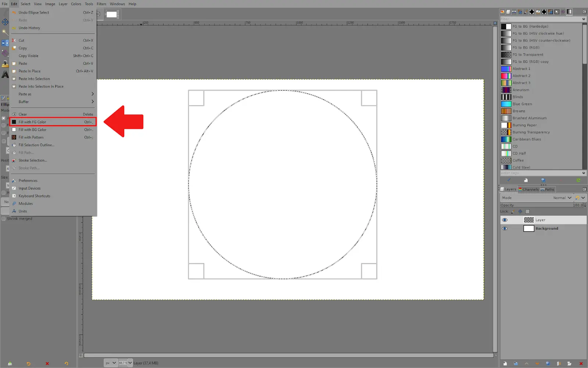Edit the active gradient with the pencil icon
This screenshot has height=368, width=588.
click(509, 180)
